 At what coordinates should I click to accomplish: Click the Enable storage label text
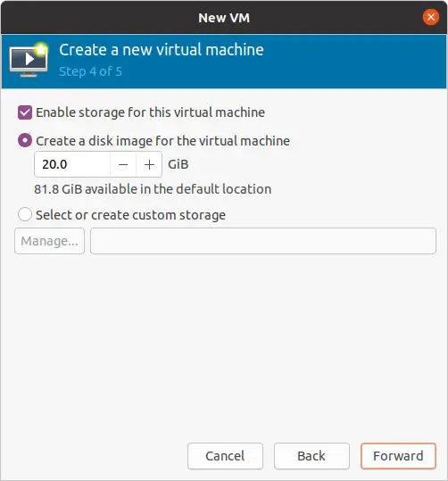click(x=150, y=112)
